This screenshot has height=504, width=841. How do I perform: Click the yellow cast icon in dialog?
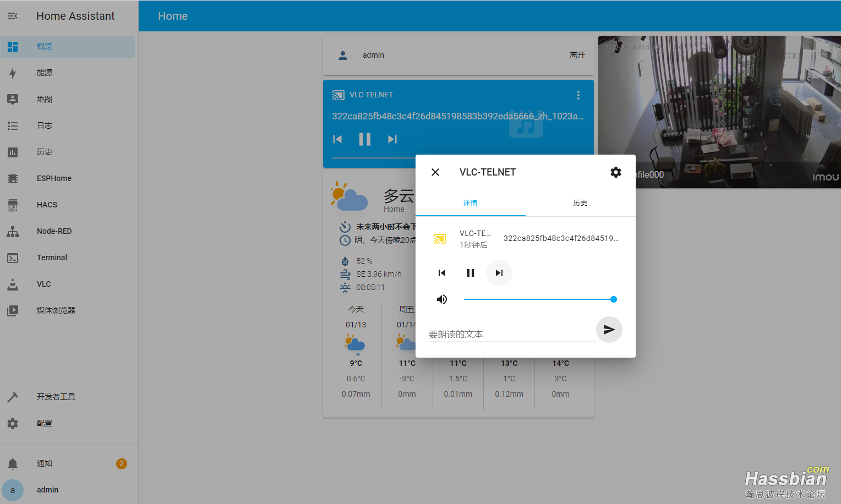[x=439, y=239]
